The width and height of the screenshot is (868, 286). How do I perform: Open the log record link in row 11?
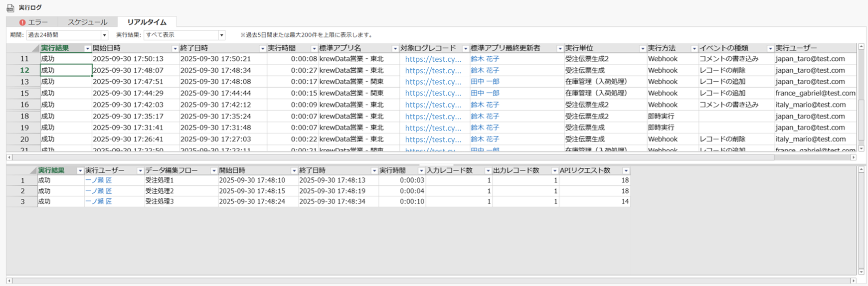433,59
